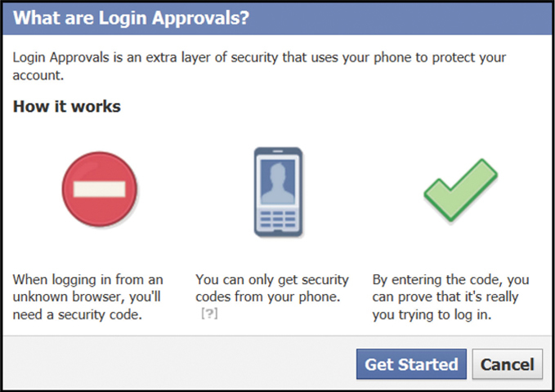The height and width of the screenshot is (392, 555).
Task: Click the 'Login Approvals is an extra layer' description
Action: (259, 66)
